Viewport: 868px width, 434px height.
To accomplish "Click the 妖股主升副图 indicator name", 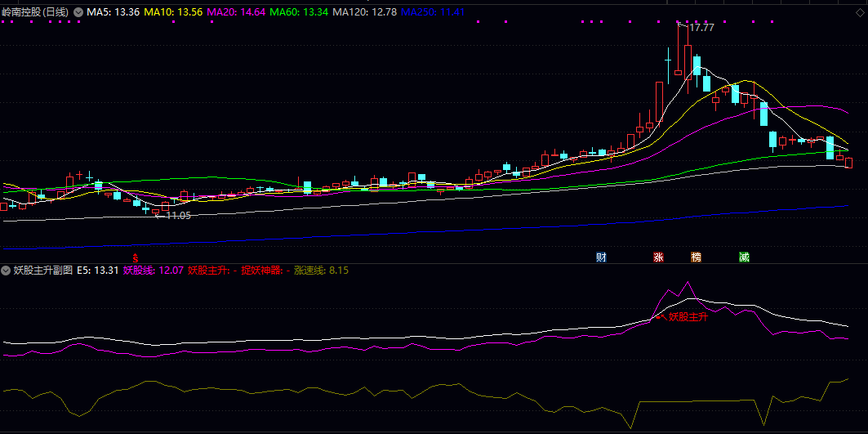I will coord(42,270).
